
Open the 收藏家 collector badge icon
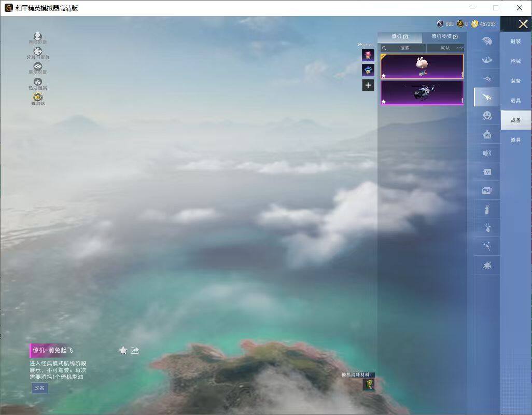pos(38,98)
